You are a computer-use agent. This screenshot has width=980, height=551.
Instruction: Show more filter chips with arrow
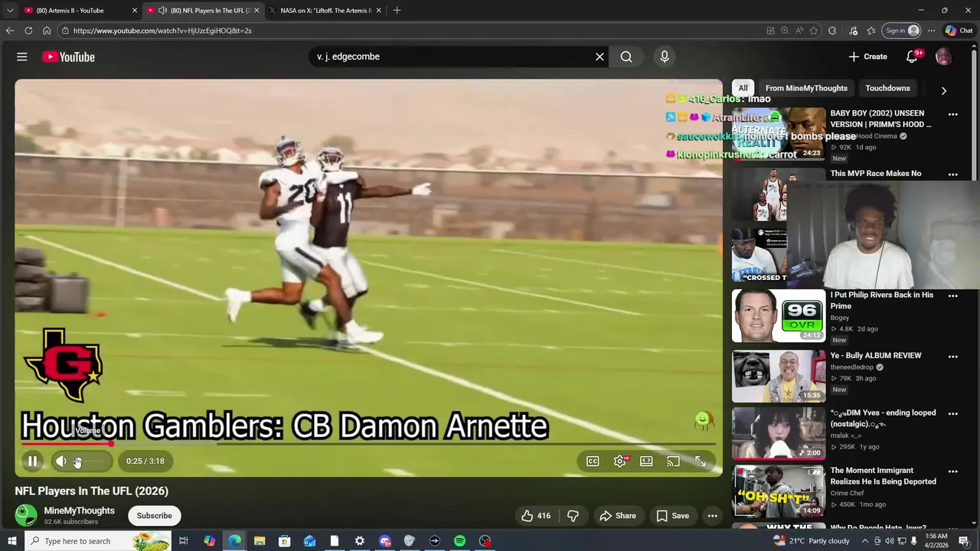tap(944, 90)
